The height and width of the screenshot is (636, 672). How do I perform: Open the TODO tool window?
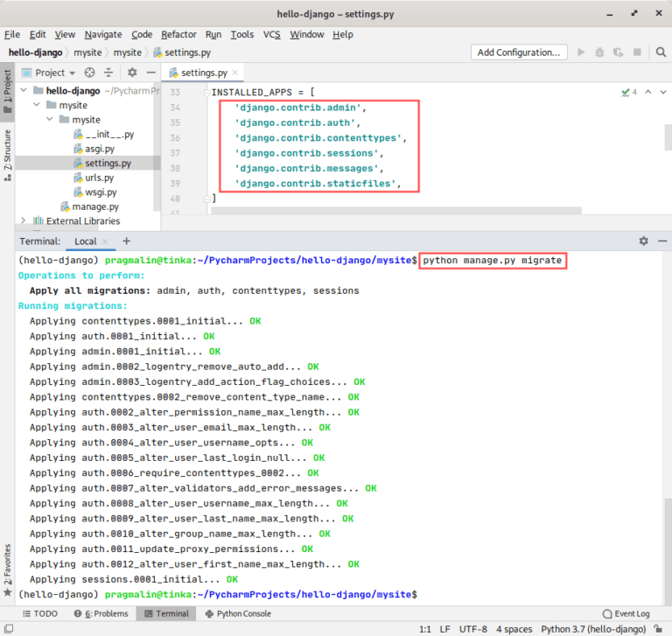[x=40, y=613]
